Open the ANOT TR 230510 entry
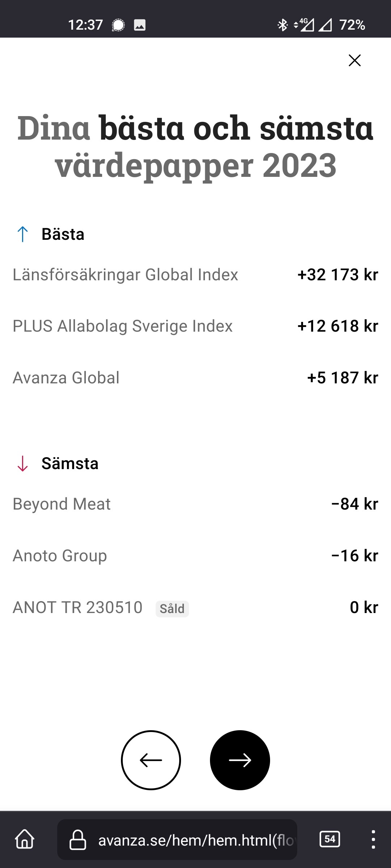Screen dimensions: 391x868 coord(77,608)
